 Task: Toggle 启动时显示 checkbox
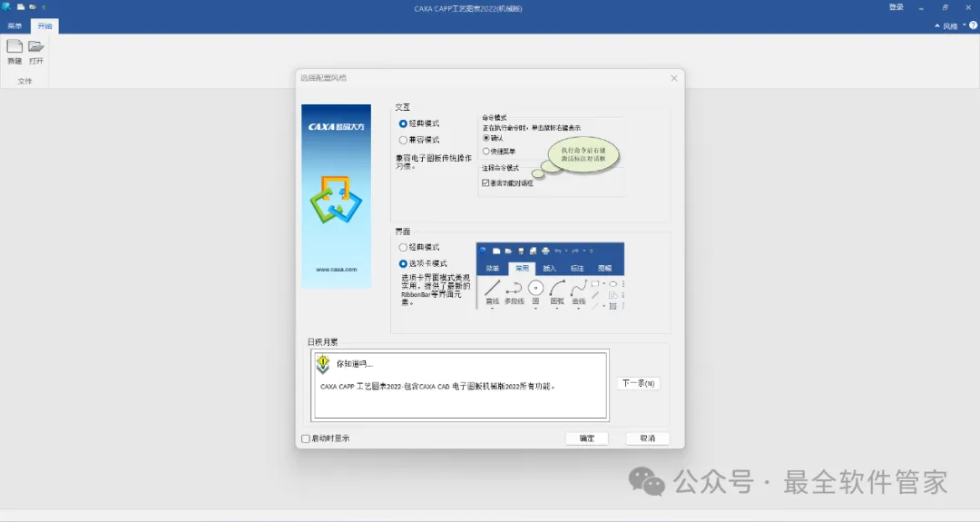[306, 438]
